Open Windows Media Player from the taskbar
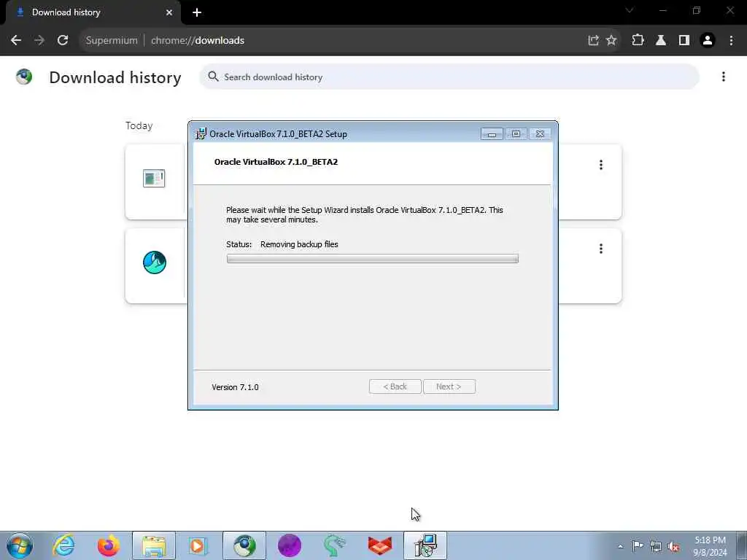 [197, 545]
